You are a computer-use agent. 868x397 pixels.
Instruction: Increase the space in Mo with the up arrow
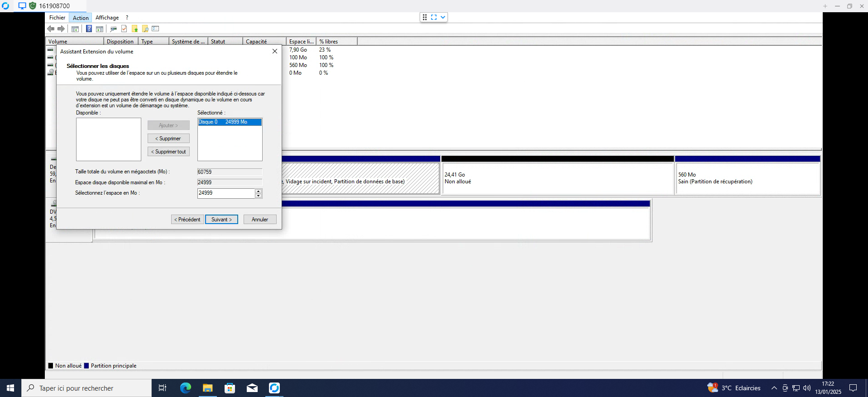pyautogui.click(x=258, y=191)
